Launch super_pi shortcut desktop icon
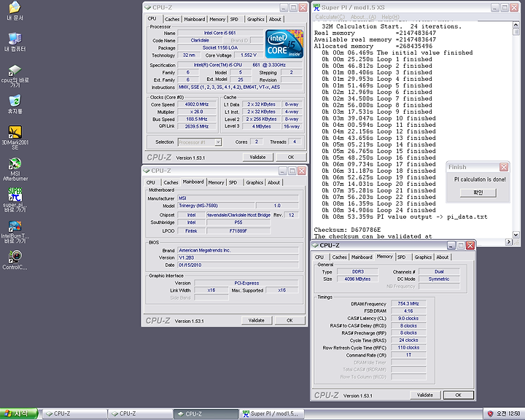This screenshot has height=420, width=525. point(15,200)
